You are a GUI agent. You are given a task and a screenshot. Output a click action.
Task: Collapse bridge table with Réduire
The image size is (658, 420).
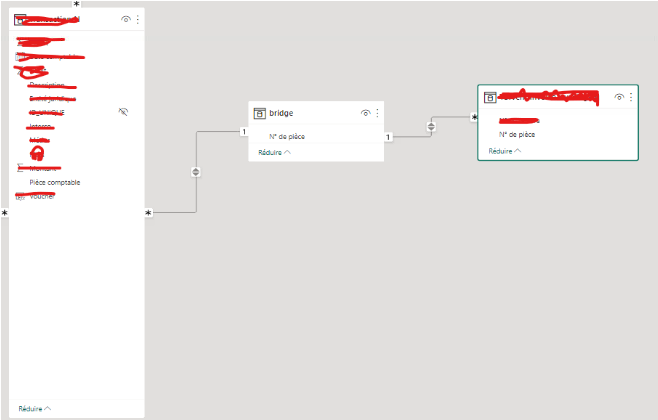pos(274,152)
